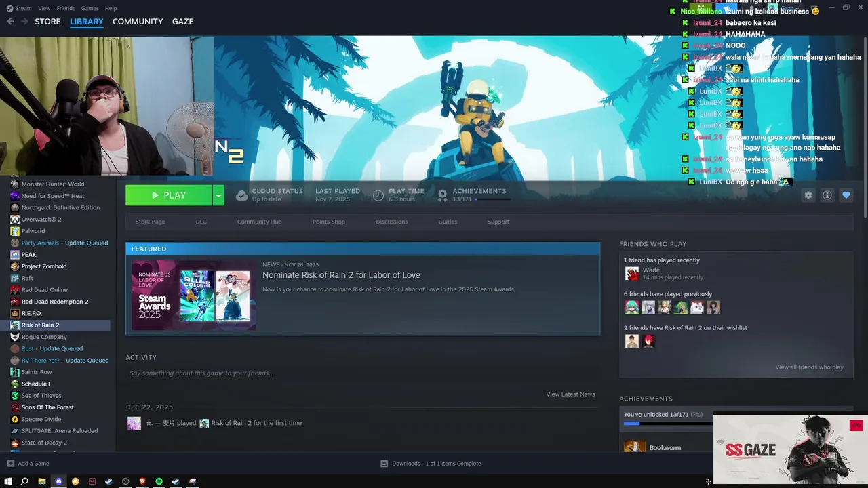The width and height of the screenshot is (868, 488).
Task: Select Sons Of The Forest
Action: [47, 407]
